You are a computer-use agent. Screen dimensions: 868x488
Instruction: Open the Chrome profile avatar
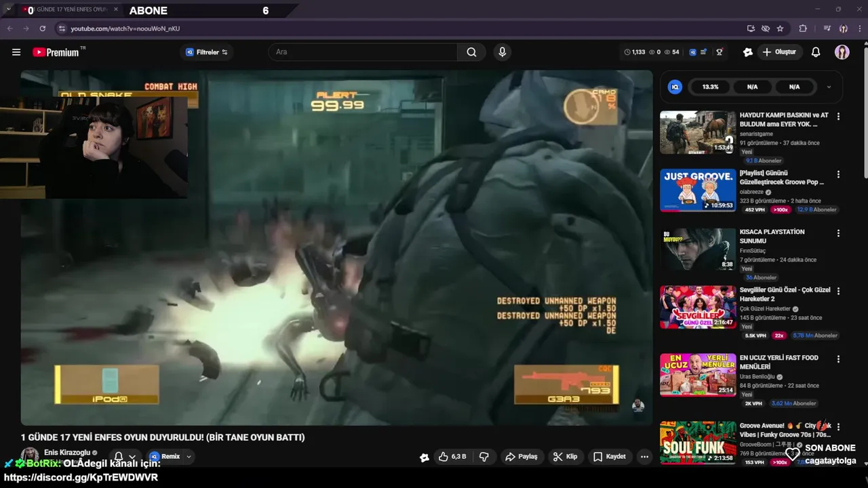[x=844, y=28]
